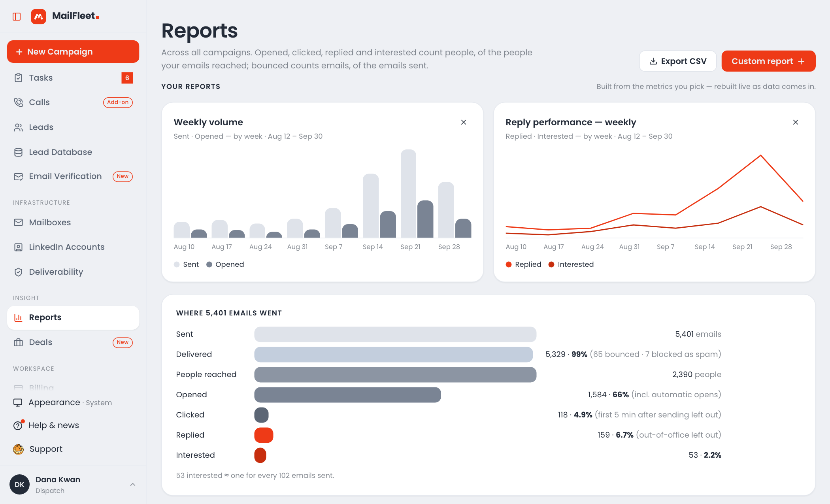
Task: Click the Sent bar for Sep 14
Action: click(371, 206)
